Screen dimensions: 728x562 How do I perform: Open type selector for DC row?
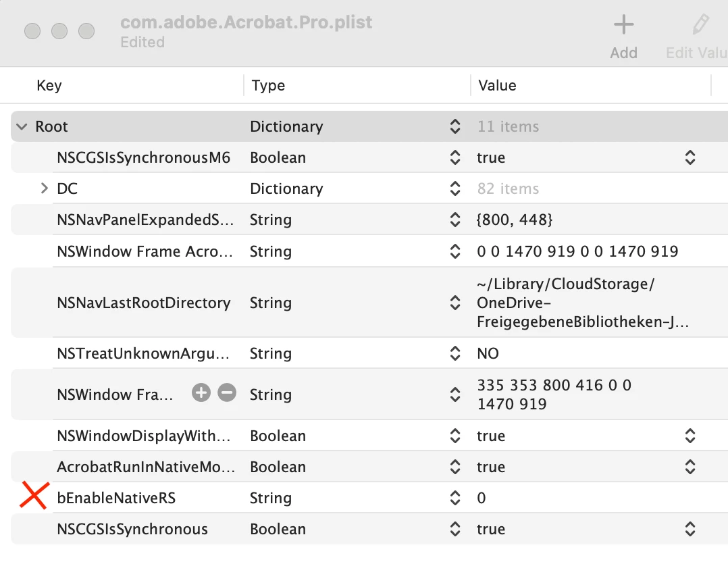pos(455,188)
